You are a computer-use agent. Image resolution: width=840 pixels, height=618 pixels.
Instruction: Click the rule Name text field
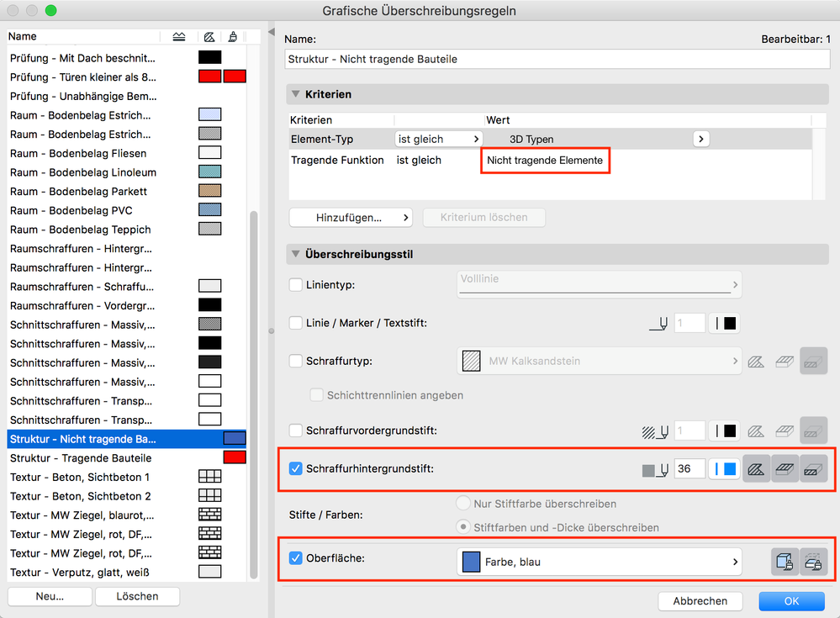point(557,59)
